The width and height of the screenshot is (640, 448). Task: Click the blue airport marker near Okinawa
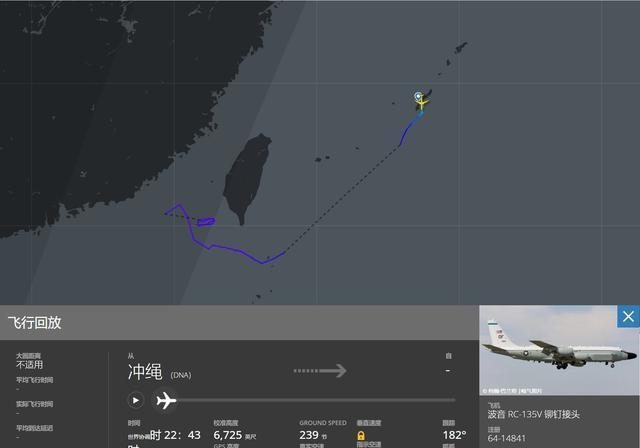point(418,96)
